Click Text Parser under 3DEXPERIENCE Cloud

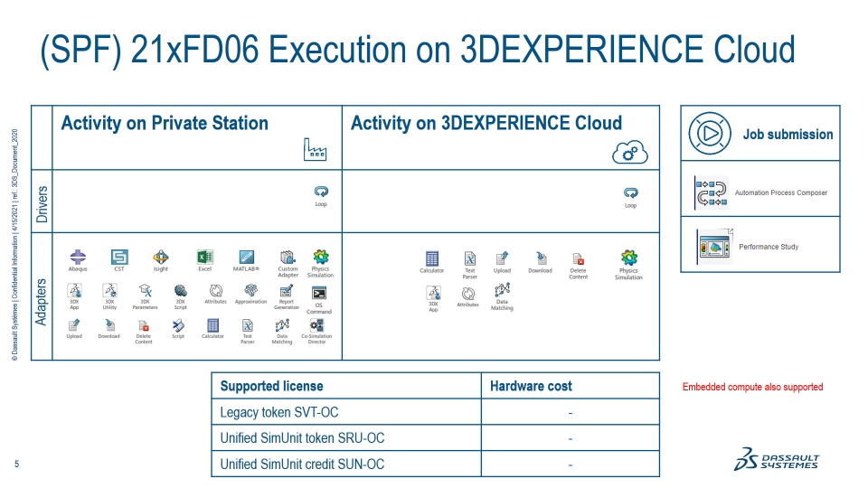coord(470,258)
